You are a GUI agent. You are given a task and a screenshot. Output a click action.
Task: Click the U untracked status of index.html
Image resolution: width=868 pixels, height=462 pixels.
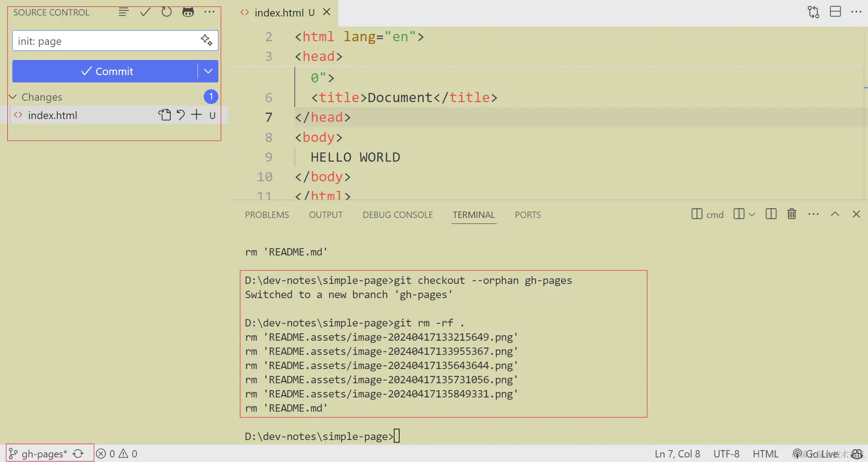(x=212, y=115)
